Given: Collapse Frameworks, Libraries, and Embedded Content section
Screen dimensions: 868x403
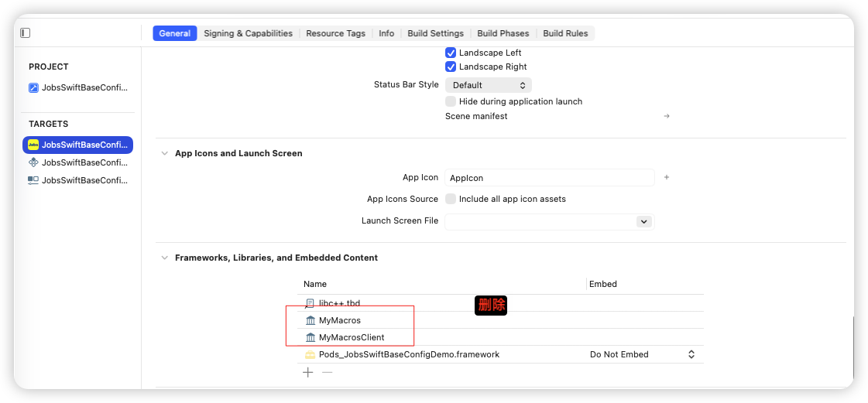Looking at the screenshot, I should tap(164, 258).
